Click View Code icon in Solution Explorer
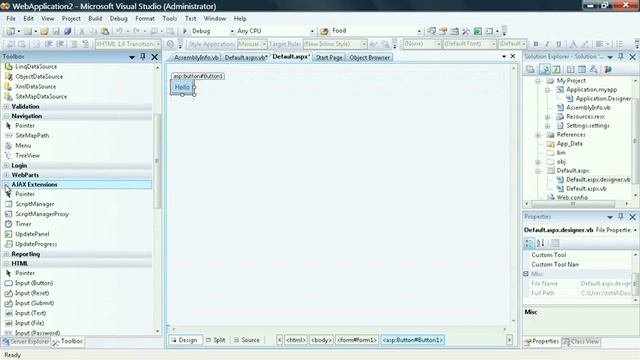The image size is (640, 360). [570, 69]
